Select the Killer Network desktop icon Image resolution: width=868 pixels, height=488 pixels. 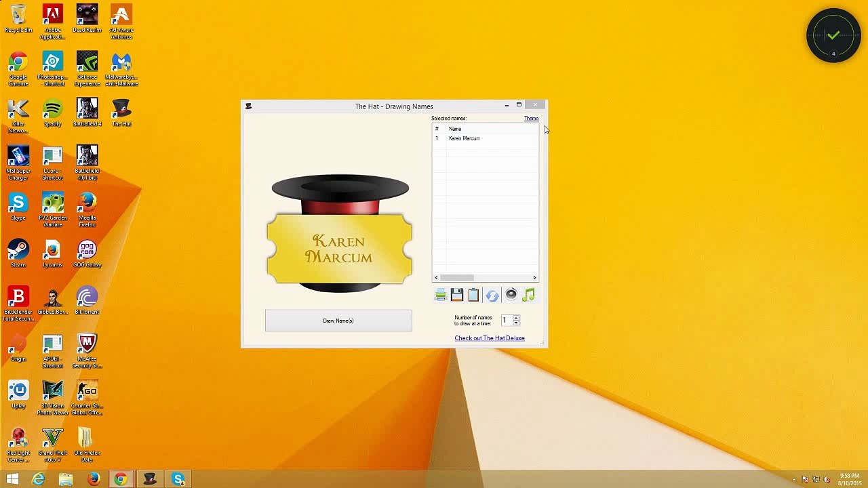18,115
